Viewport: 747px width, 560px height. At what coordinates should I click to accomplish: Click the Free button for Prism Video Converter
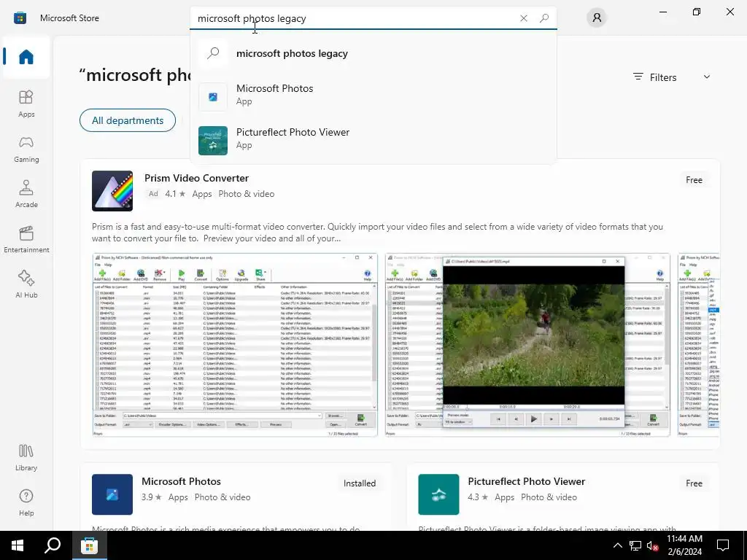click(x=694, y=180)
